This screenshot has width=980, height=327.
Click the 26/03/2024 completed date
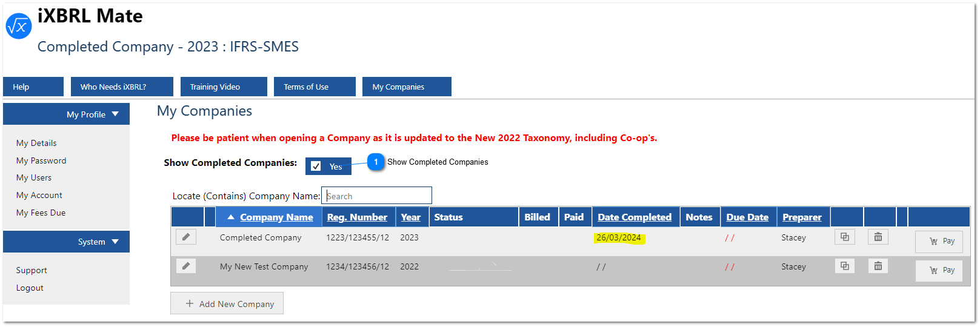tap(619, 237)
